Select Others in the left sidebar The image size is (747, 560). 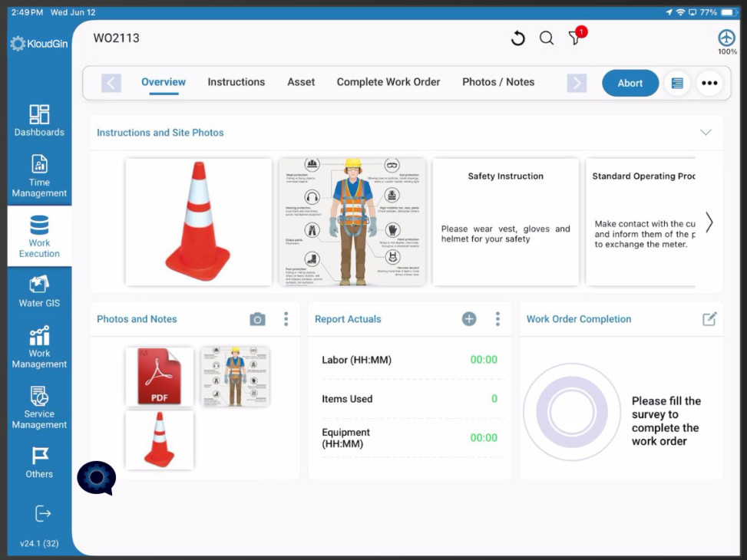(x=38, y=463)
